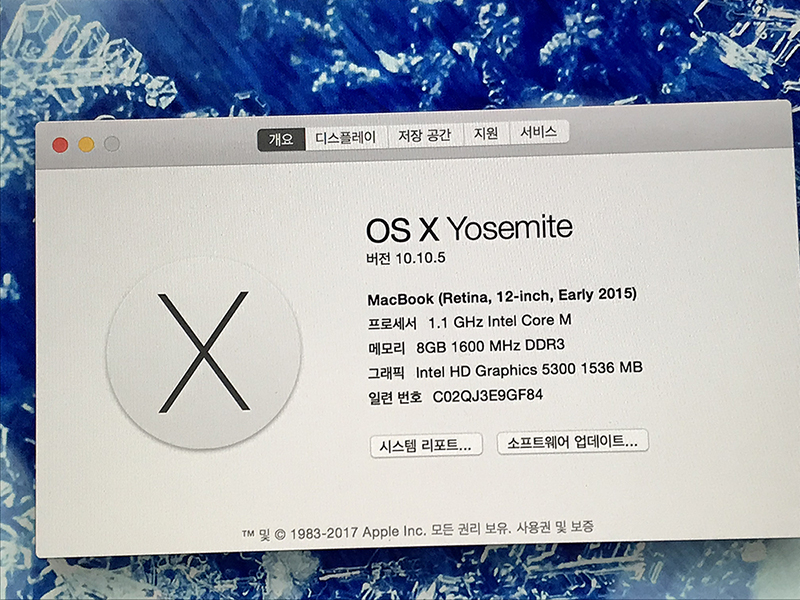Switch to the 개요 tab

pyautogui.click(x=281, y=138)
